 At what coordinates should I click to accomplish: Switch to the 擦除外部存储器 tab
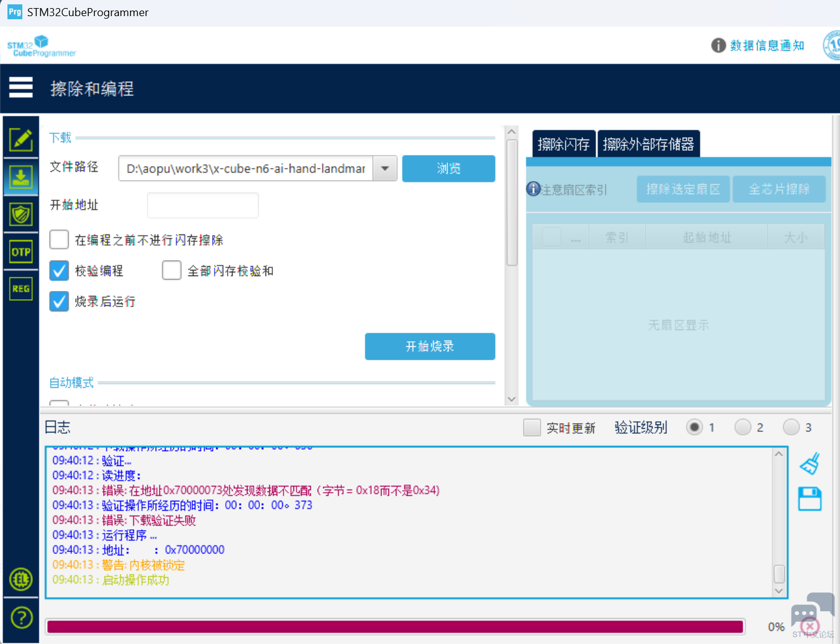coord(649,144)
